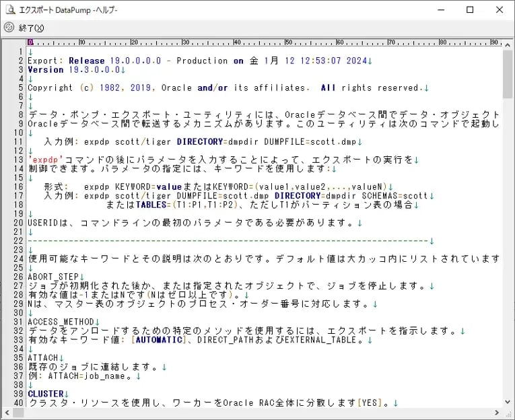The width and height of the screenshot is (515, 420).
Task: Click the 終了(X) exit icon
Action: pyautogui.click(x=9, y=28)
